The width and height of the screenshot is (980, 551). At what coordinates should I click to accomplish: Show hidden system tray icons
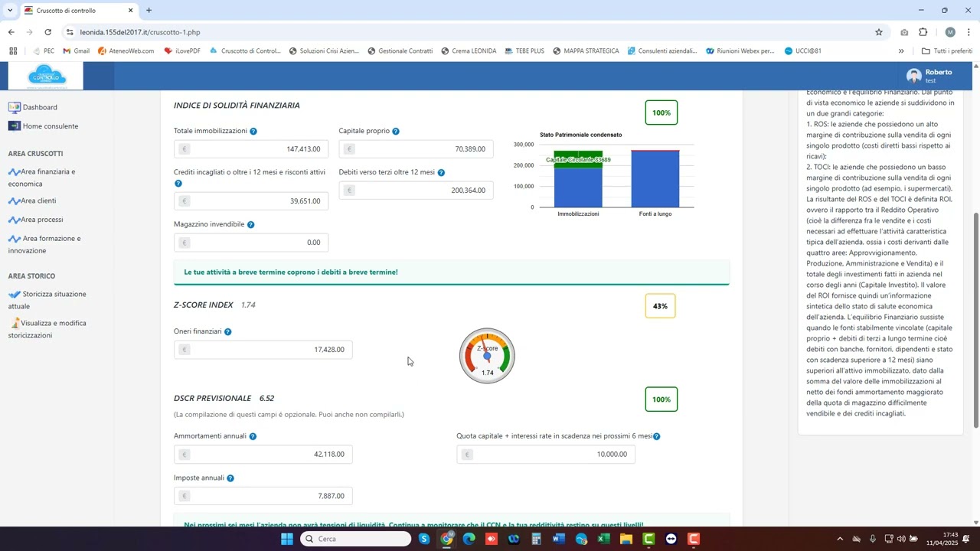(840, 539)
